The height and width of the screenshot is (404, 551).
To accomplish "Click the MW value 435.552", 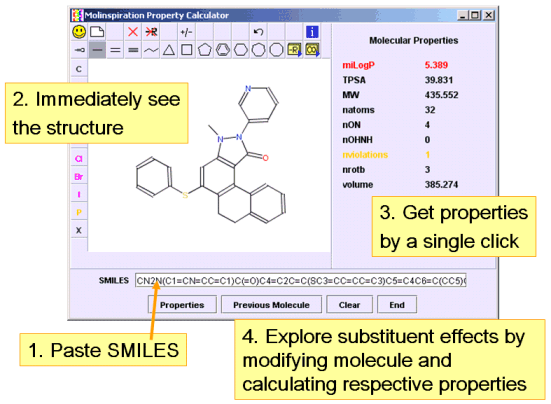I will click(441, 95).
